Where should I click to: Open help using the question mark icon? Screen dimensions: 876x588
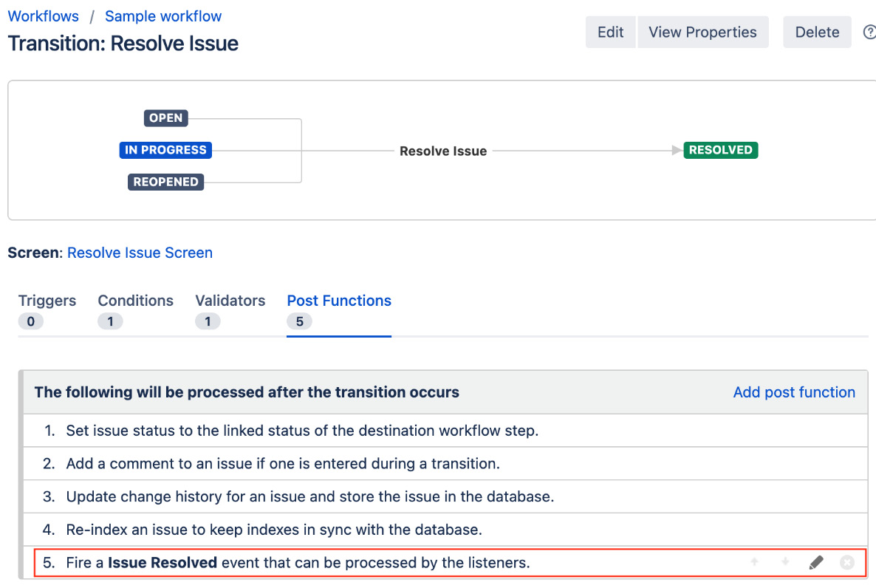869,32
